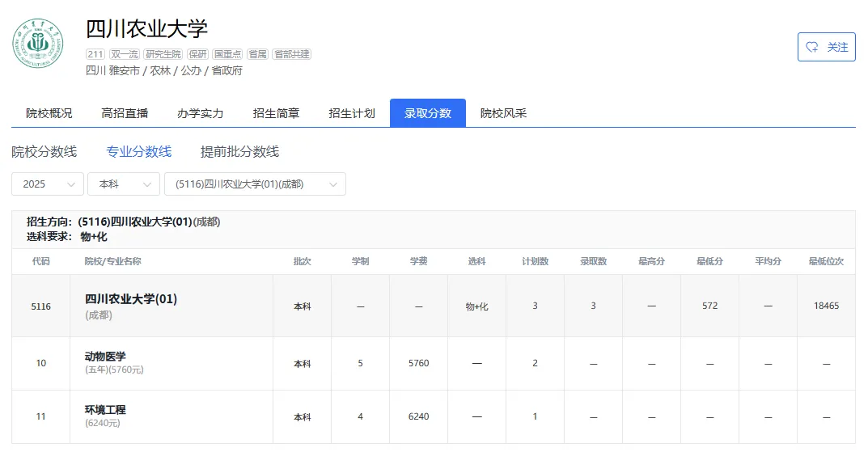Click location text 四川 雅安市 / 农林
The width and height of the screenshot is (868, 452).
(x=129, y=71)
